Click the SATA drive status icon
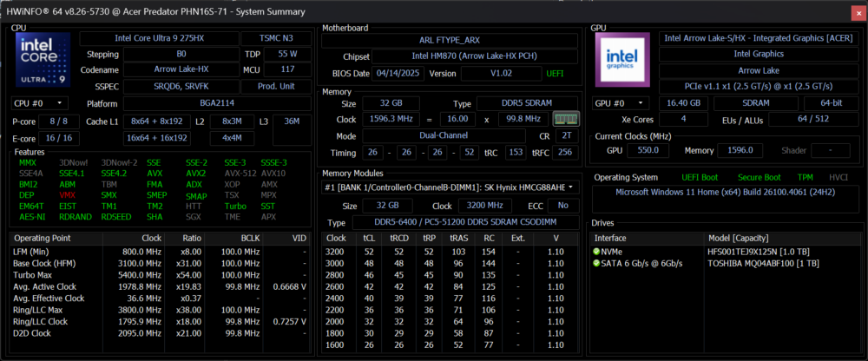Image resolution: width=868 pixels, height=361 pixels. pyautogui.click(x=596, y=264)
